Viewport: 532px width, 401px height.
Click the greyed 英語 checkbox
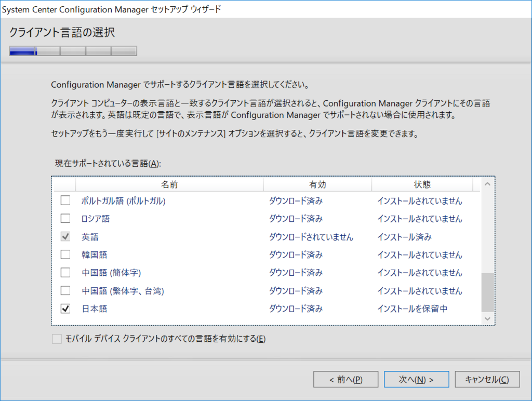coord(65,236)
